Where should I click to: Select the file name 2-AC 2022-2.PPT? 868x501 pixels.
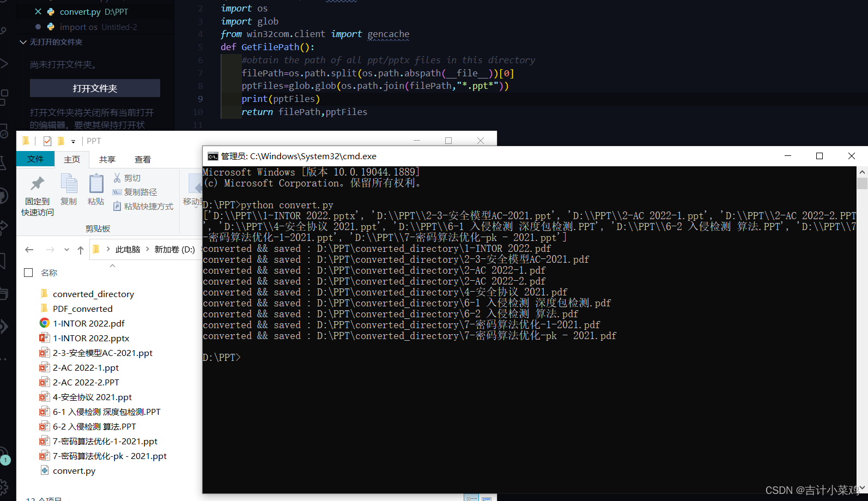pyautogui.click(x=86, y=382)
